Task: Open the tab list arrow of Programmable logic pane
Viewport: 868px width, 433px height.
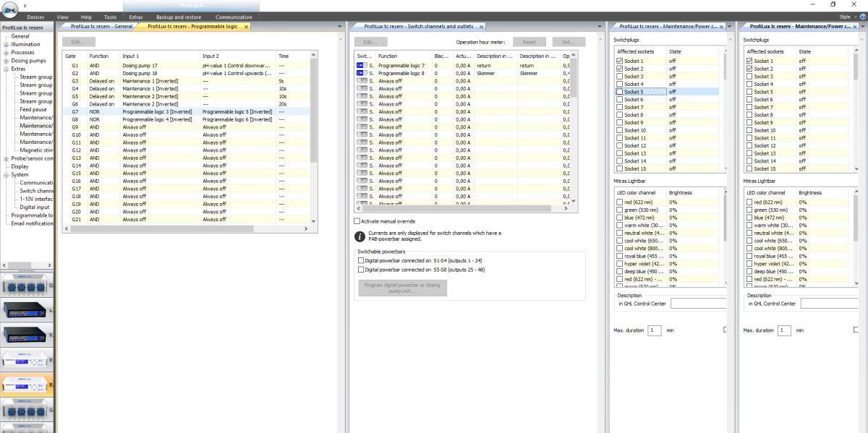Action: click(x=340, y=27)
